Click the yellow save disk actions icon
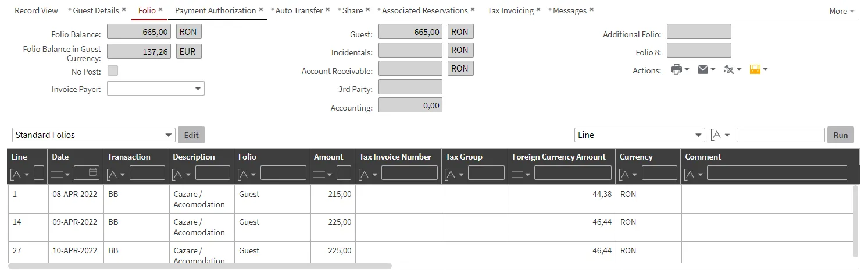Screen dimensions: 868x272 pyautogui.click(x=759, y=69)
